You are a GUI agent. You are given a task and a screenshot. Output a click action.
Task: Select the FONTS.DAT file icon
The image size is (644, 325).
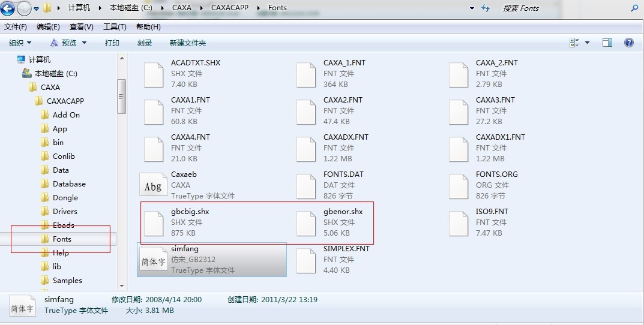(306, 186)
